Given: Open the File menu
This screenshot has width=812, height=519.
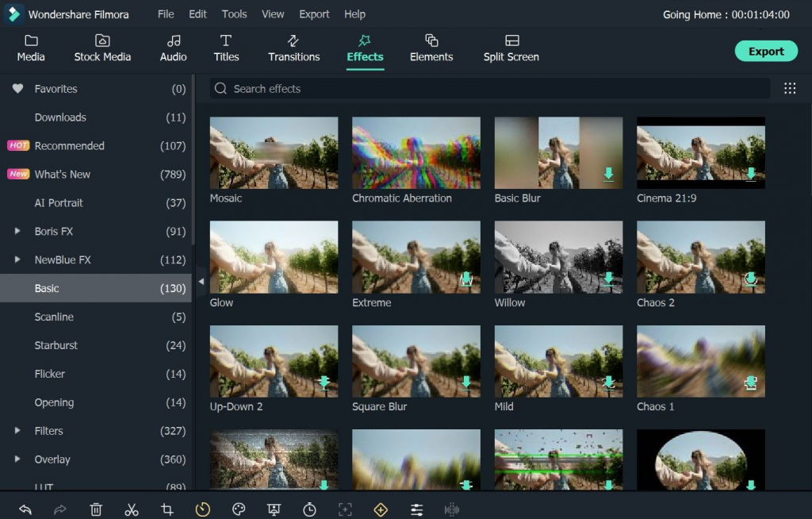Looking at the screenshot, I should click(x=166, y=14).
